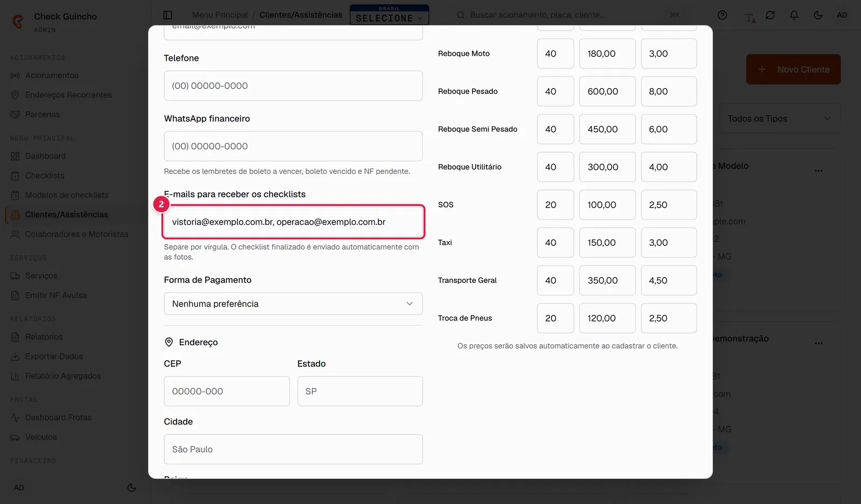Click the Modelos de checklists icon

[x=15, y=195]
